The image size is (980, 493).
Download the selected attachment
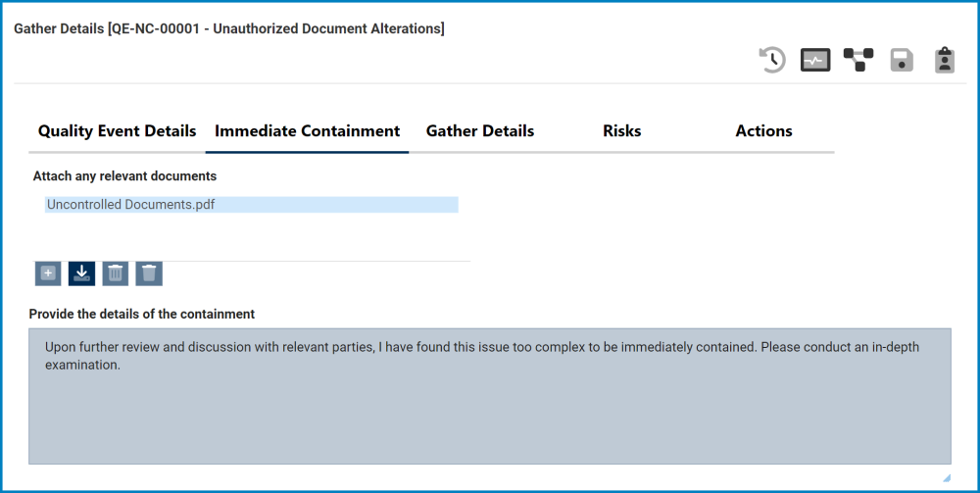(x=82, y=273)
